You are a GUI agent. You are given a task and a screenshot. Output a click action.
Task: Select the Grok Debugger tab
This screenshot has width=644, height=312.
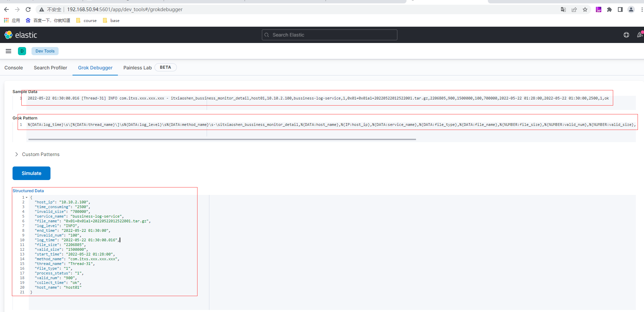[95, 68]
